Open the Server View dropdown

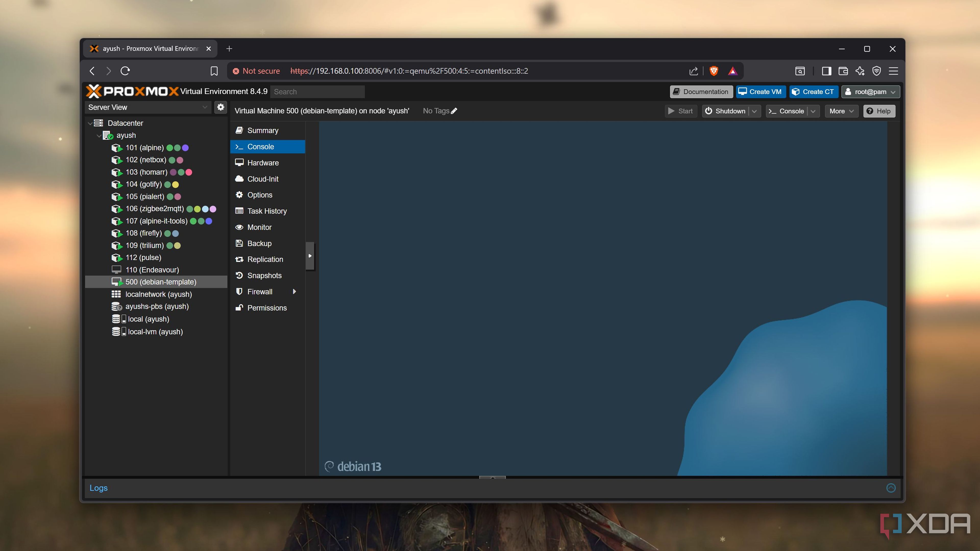coord(148,107)
